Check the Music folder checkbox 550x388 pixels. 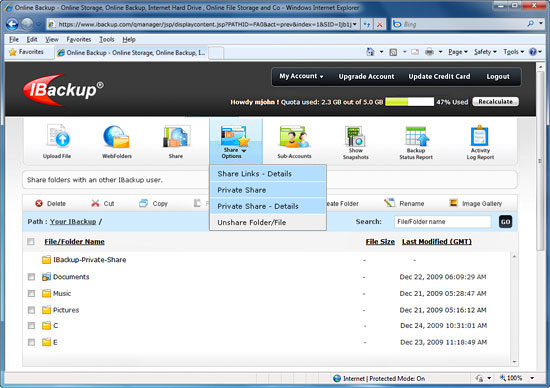(x=31, y=293)
